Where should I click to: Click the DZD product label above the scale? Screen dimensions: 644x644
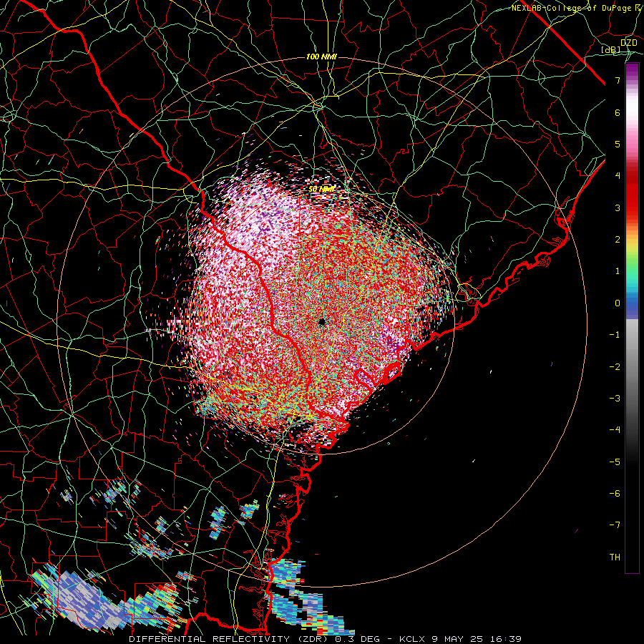pyautogui.click(x=629, y=42)
